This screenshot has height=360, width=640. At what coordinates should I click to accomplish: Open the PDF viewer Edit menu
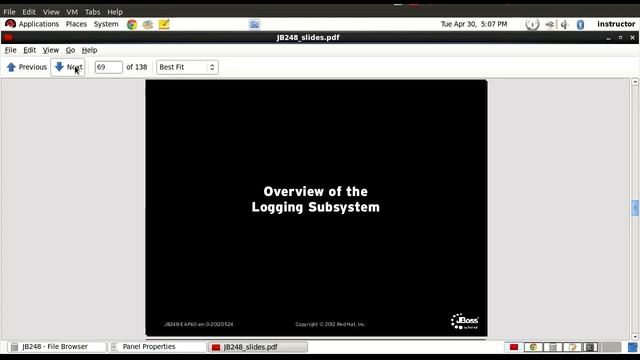(x=29, y=50)
